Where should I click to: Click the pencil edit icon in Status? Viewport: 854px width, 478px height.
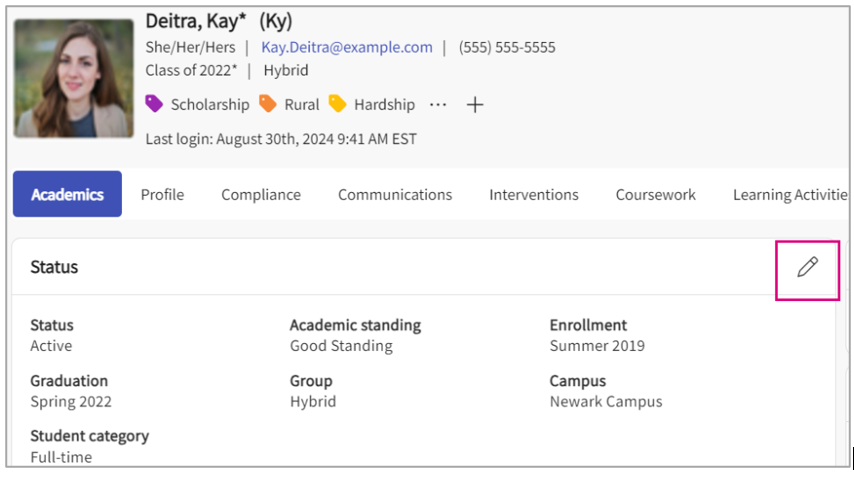pos(807,267)
